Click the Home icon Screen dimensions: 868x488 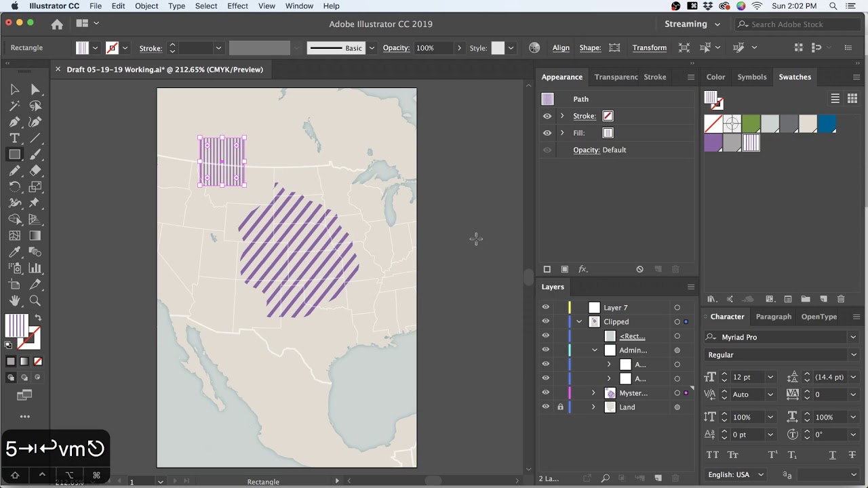[57, 24]
